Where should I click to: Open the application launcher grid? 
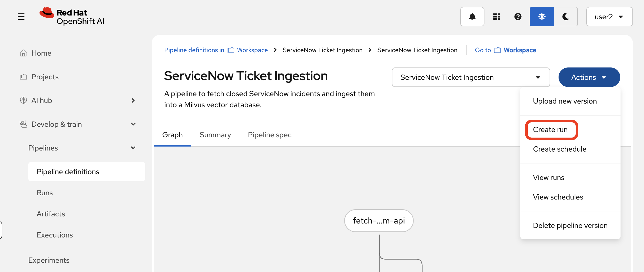pos(496,16)
